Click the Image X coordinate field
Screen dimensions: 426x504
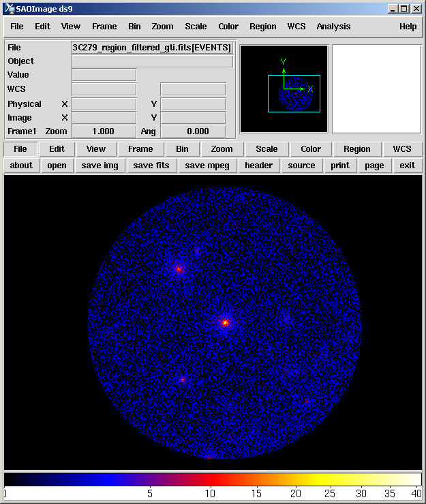point(104,118)
